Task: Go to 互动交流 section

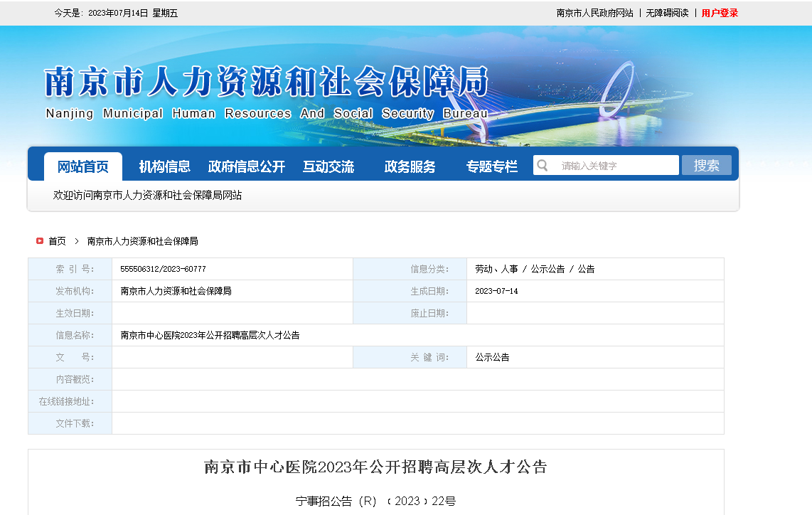Action: pos(328,166)
